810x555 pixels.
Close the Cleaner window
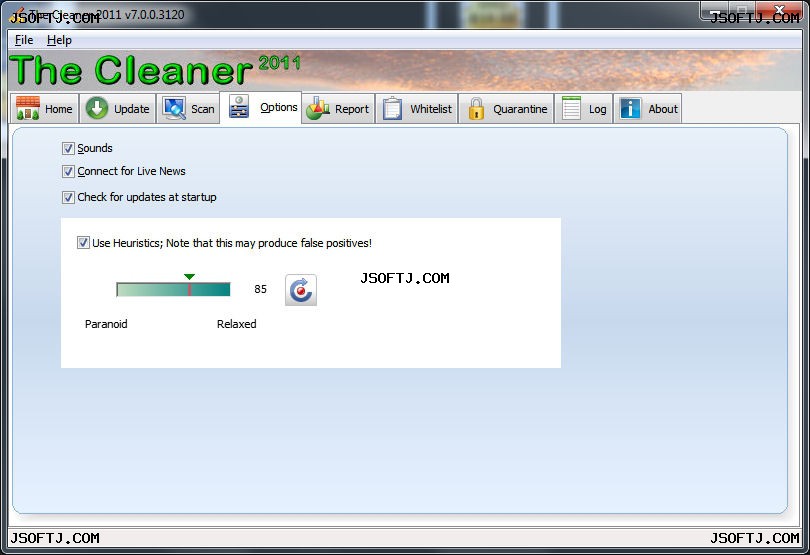[780, 10]
